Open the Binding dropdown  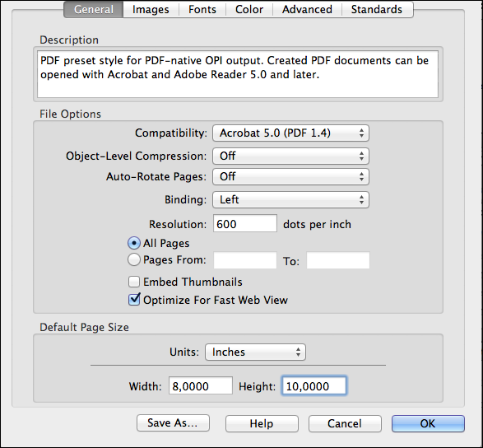coord(290,200)
